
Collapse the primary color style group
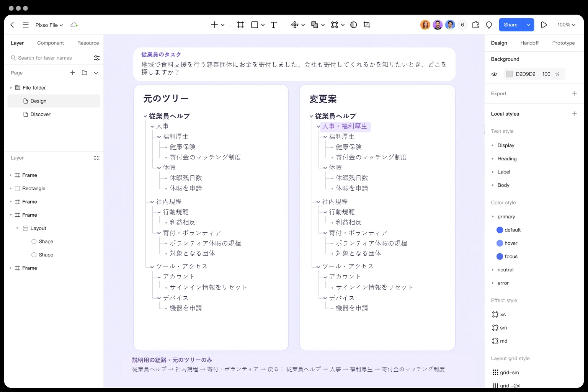493,217
